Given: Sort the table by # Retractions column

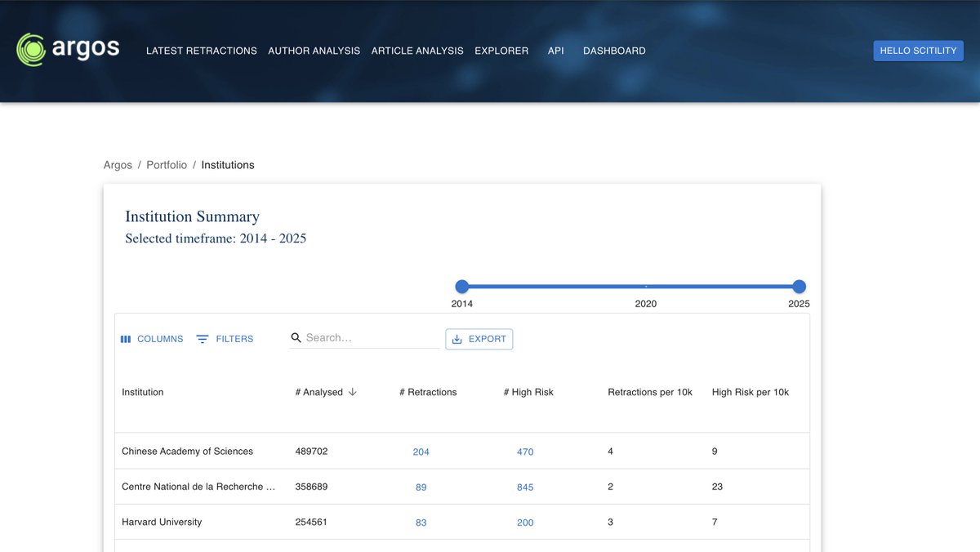Looking at the screenshot, I should click(428, 391).
